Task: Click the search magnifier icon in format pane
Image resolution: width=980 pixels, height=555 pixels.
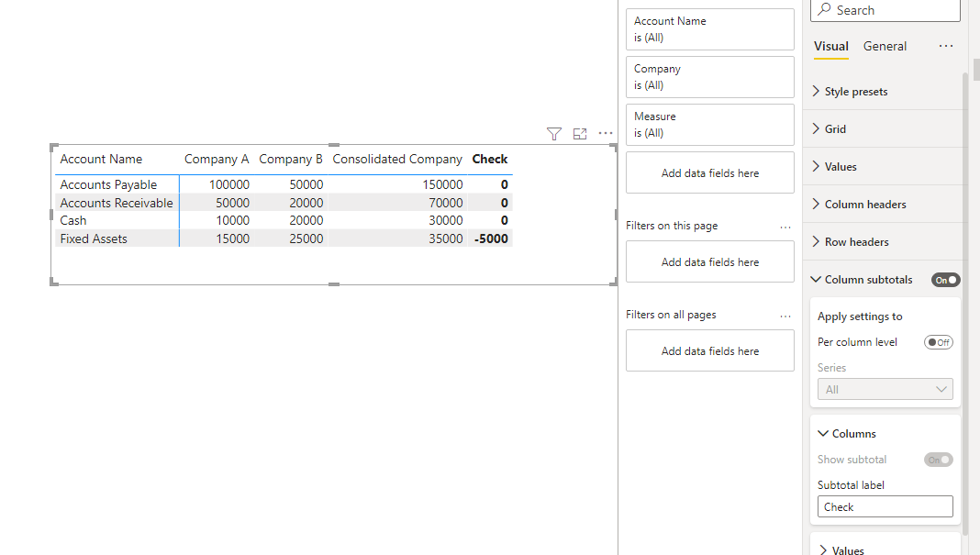Action: point(825,9)
